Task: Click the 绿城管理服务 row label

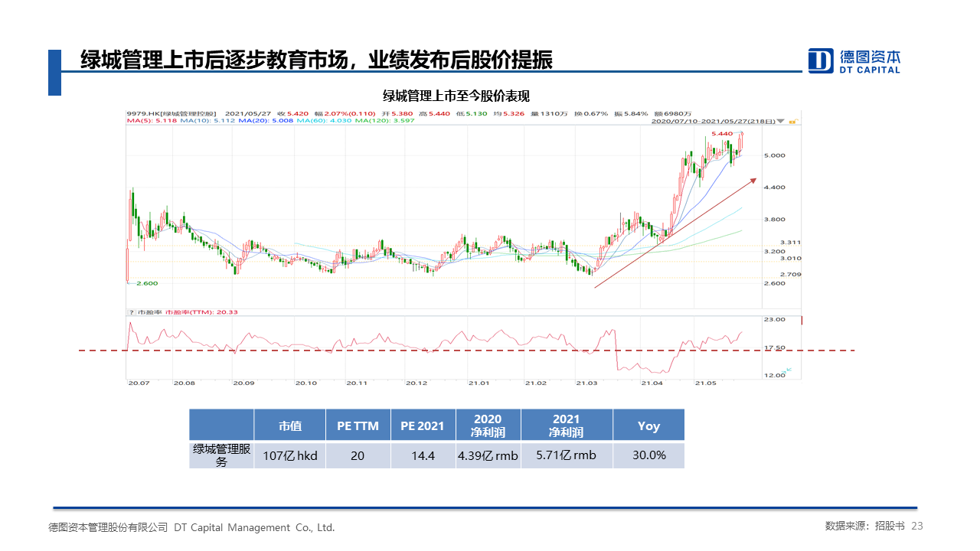Action: [x=222, y=455]
